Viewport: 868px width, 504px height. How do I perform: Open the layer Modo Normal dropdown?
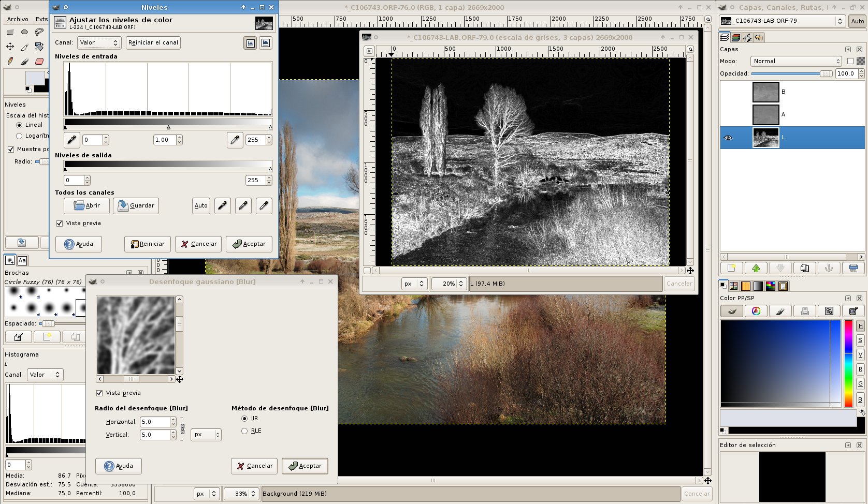pos(796,61)
